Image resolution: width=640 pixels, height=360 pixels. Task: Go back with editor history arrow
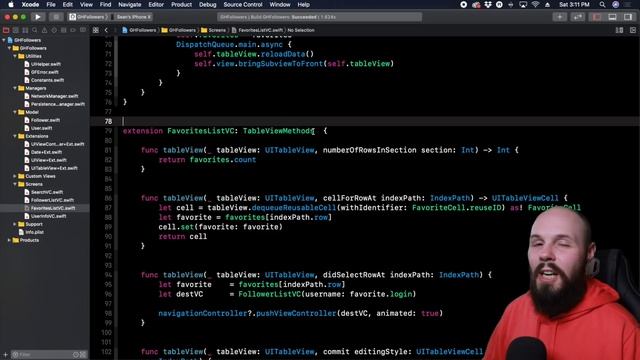coord(106,30)
